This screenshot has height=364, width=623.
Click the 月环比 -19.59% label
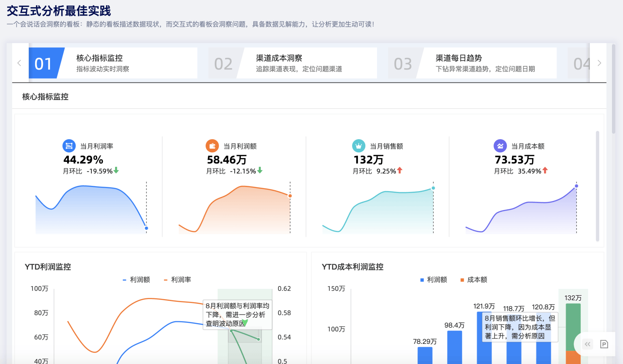[x=88, y=171]
